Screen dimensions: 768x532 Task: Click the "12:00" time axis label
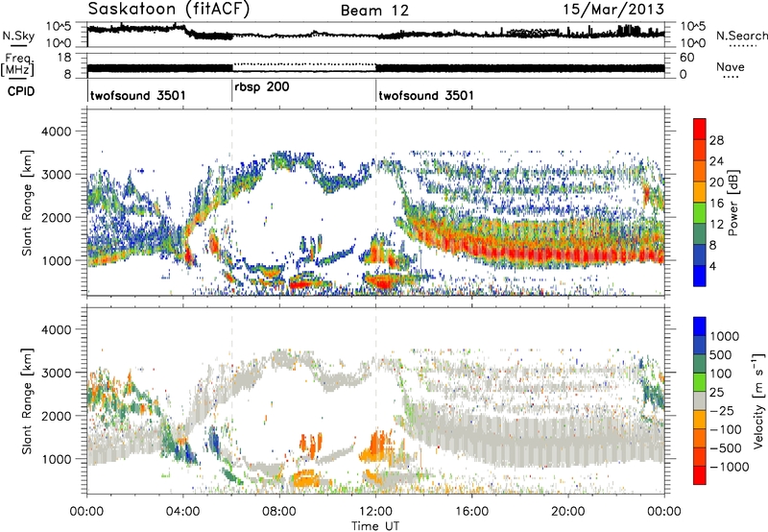coord(375,512)
